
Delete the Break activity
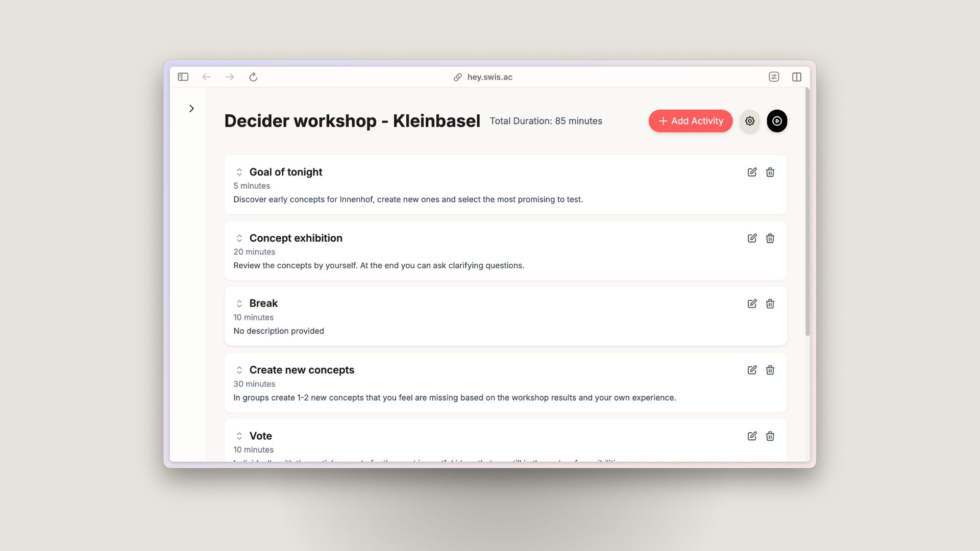coord(770,304)
